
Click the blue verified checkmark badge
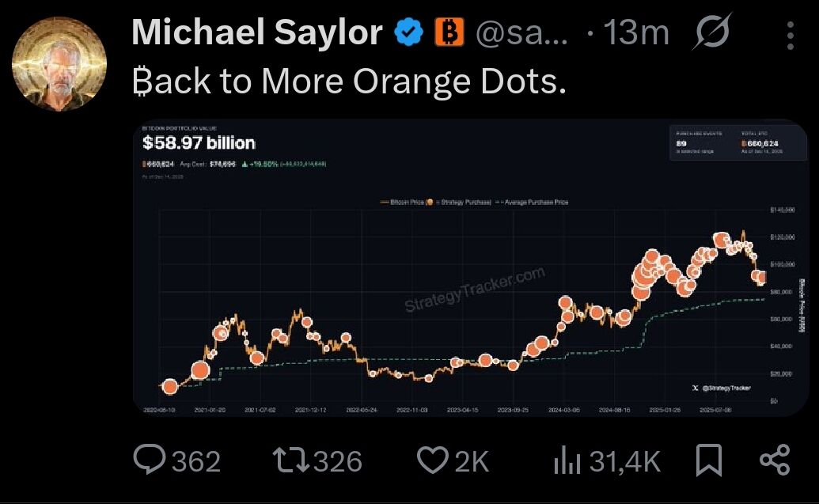point(408,32)
